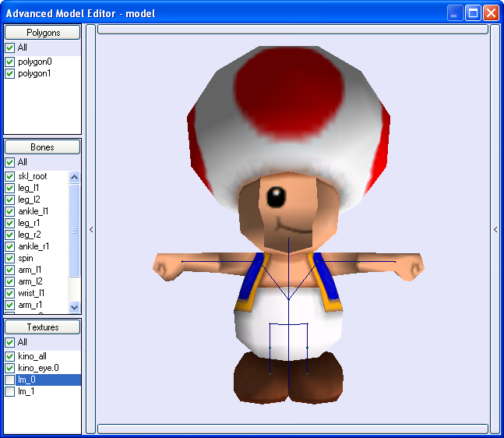Screen dimensions: 504x438
Task: Uncheck the arm_l2 bone checkbox
Action: click(9, 281)
